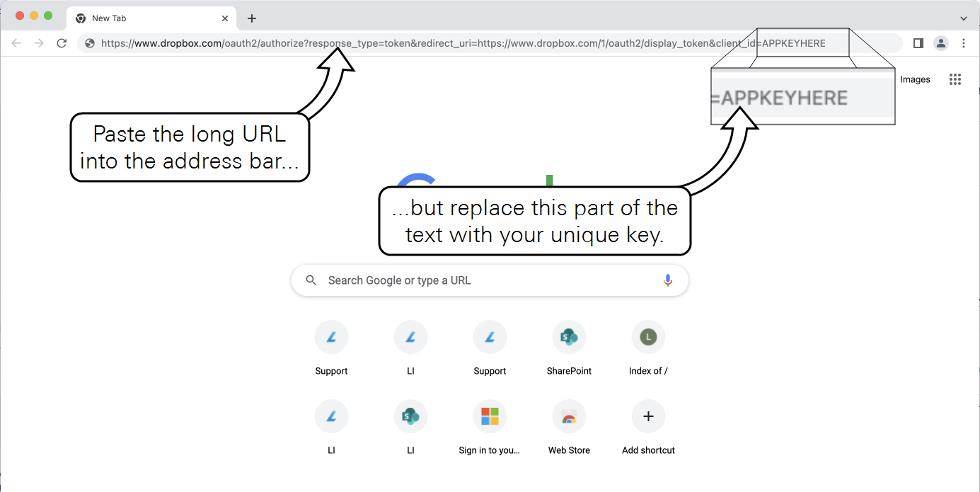Screen dimensions: 980x492
Task: Open the Chrome profile avatar
Action: coord(940,43)
